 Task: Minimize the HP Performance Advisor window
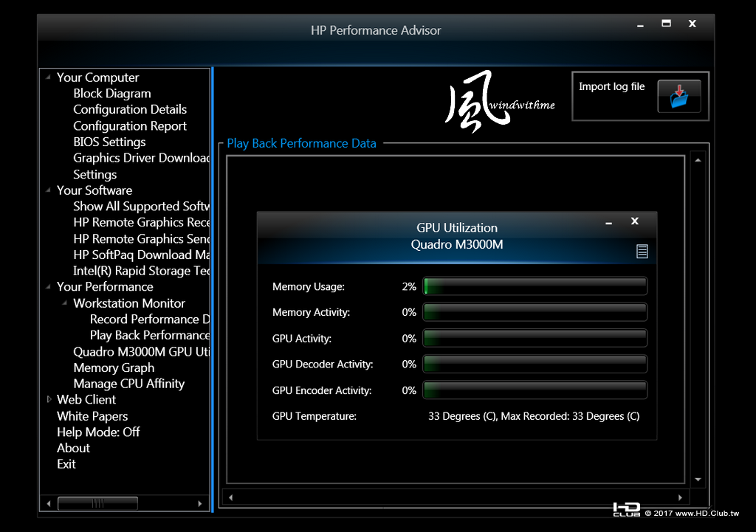click(640, 24)
